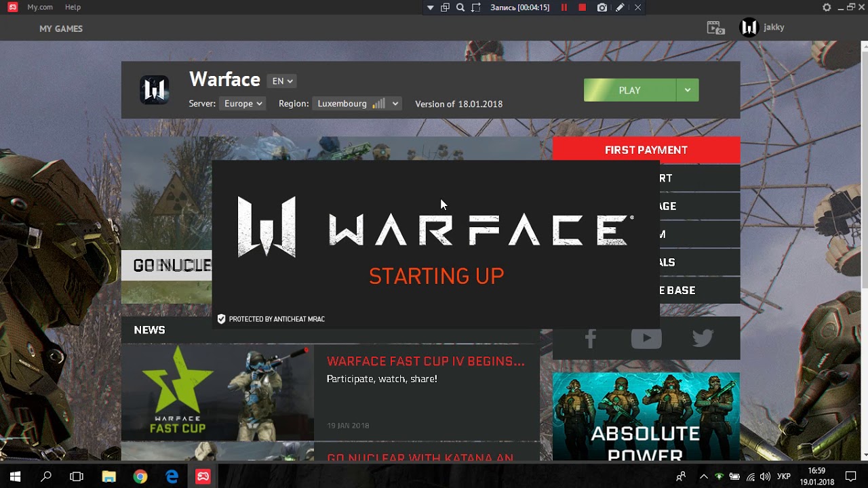The height and width of the screenshot is (488, 868).
Task: Open launcher settings gear icon
Action: [x=827, y=7]
